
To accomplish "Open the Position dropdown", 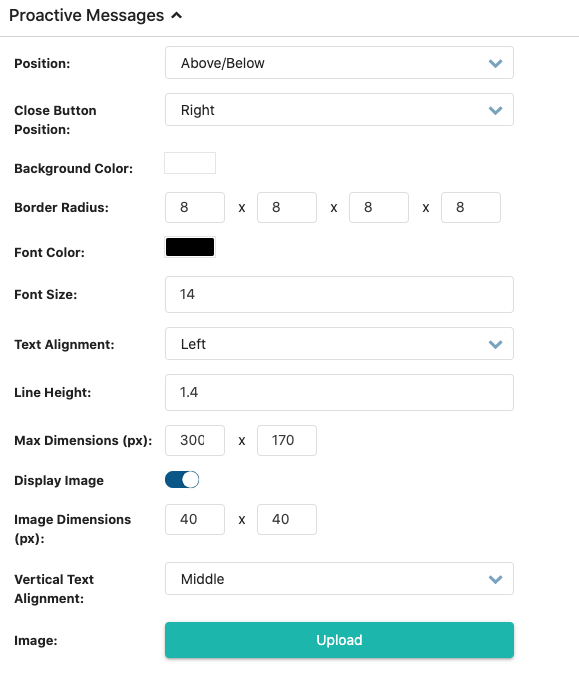I will pos(339,63).
